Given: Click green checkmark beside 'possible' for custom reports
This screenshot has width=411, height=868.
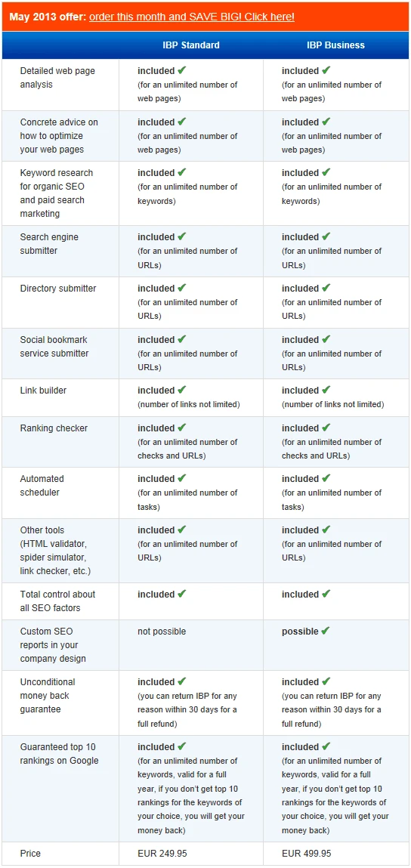Looking at the screenshot, I should (325, 631).
